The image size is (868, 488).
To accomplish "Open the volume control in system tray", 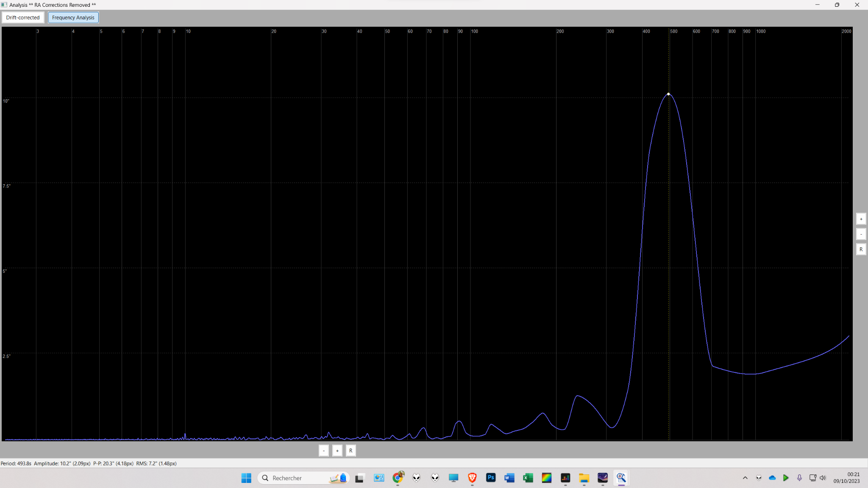I will click(823, 478).
